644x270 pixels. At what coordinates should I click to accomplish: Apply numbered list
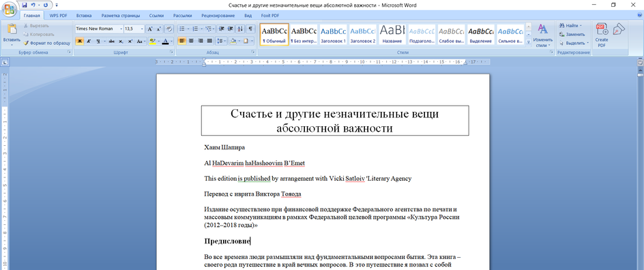pyautogui.click(x=194, y=29)
